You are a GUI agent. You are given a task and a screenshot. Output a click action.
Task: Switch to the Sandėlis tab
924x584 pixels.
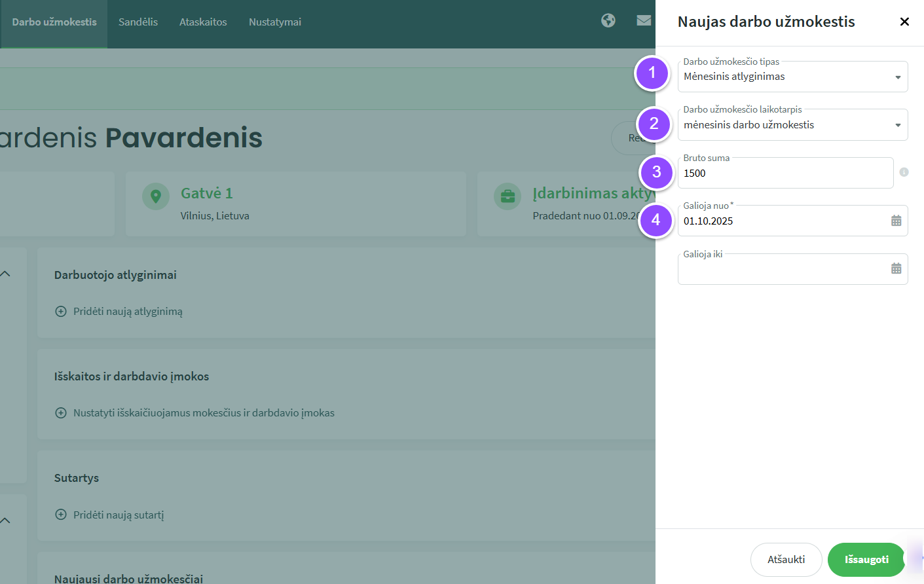pos(138,22)
